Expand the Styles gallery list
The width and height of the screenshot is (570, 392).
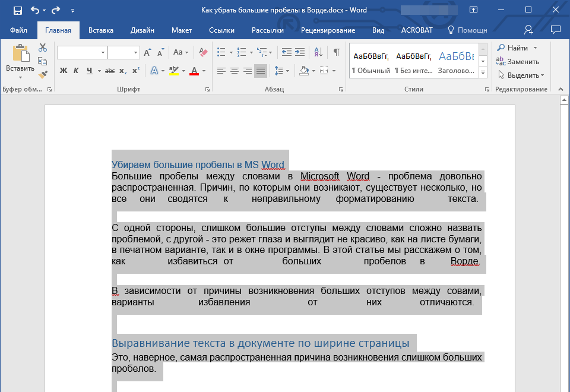coord(483,72)
